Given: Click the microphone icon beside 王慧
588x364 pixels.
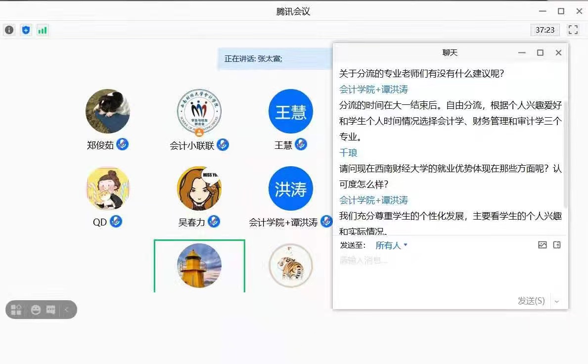Looking at the screenshot, I should click(301, 144).
